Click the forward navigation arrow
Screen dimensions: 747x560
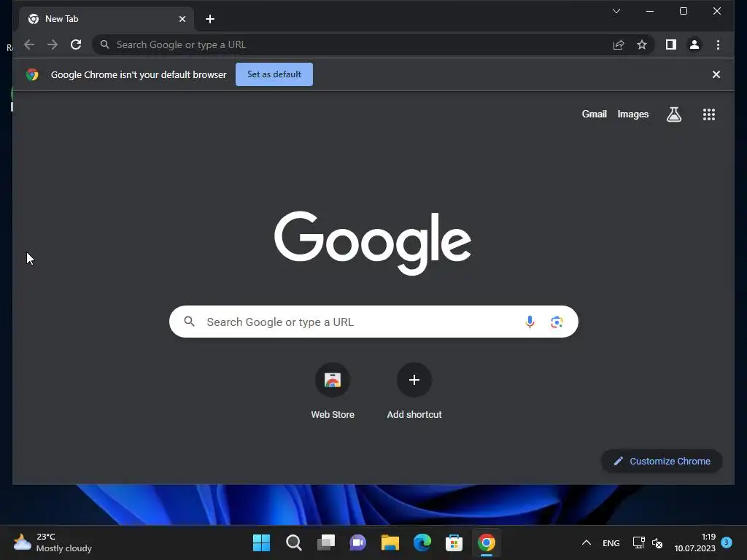tap(53, 44)
